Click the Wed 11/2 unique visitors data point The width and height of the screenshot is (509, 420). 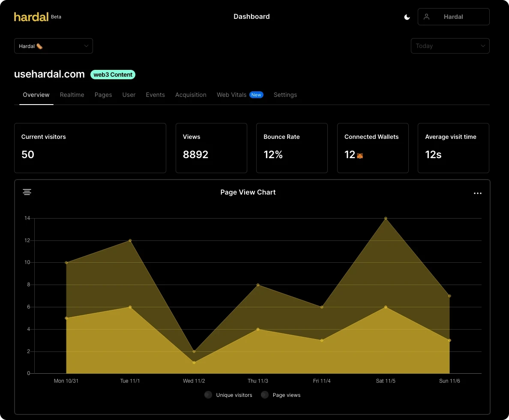194,363
